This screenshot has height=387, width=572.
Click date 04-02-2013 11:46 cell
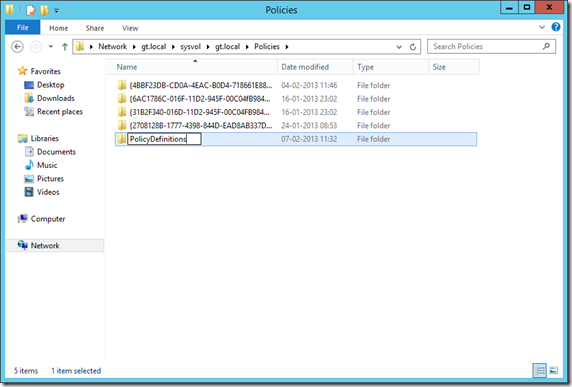pos(309,85)
